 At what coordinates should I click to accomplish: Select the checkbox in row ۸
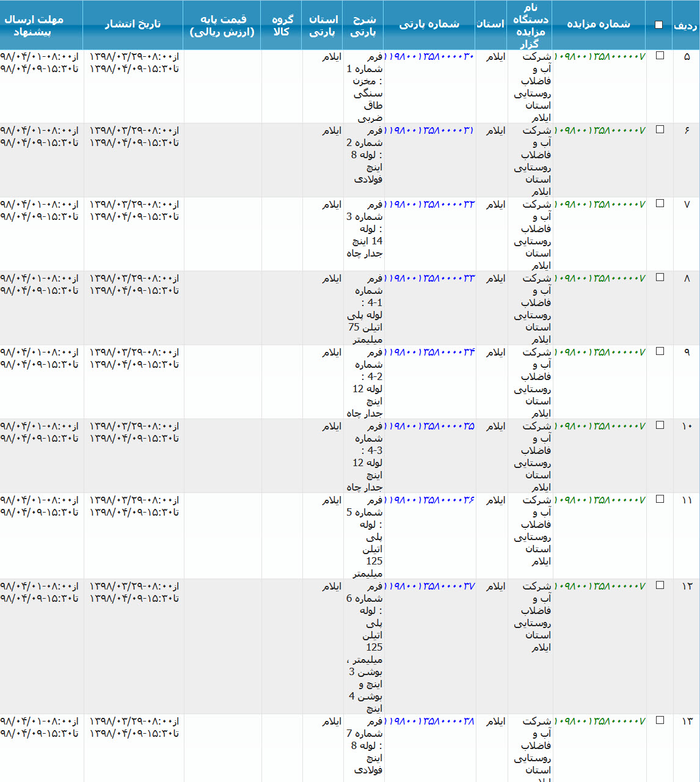pyautogui.click(x=660, y=277)
